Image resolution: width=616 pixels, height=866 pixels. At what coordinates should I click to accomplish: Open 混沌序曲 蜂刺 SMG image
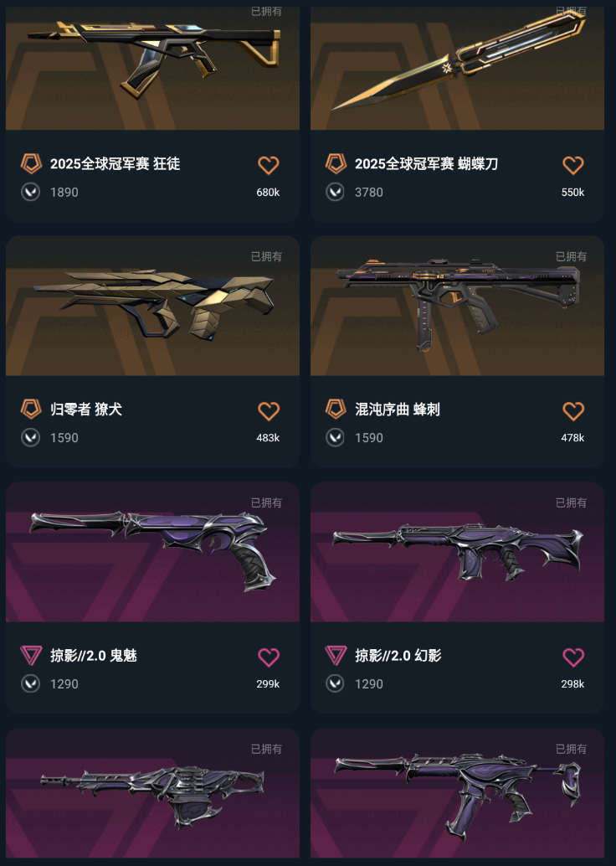[458, 306]
